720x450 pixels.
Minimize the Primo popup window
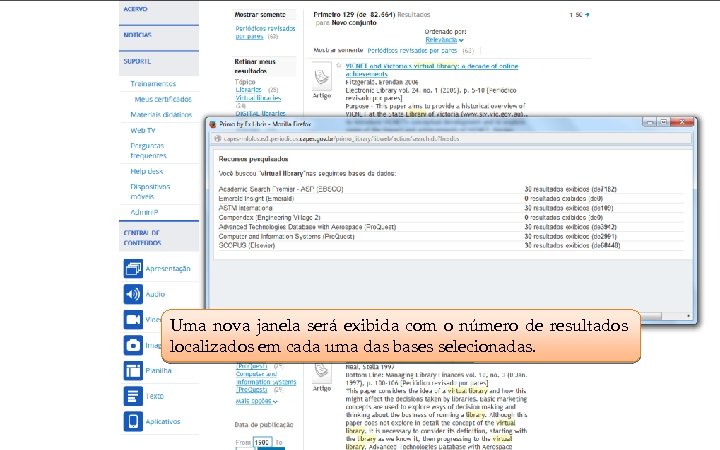(650, 122)
